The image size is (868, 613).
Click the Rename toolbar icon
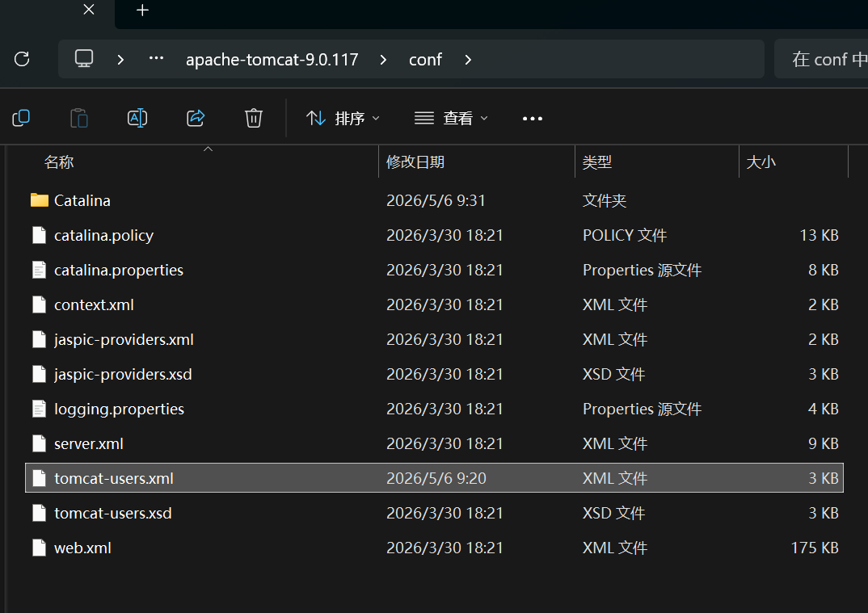point(137,118)
